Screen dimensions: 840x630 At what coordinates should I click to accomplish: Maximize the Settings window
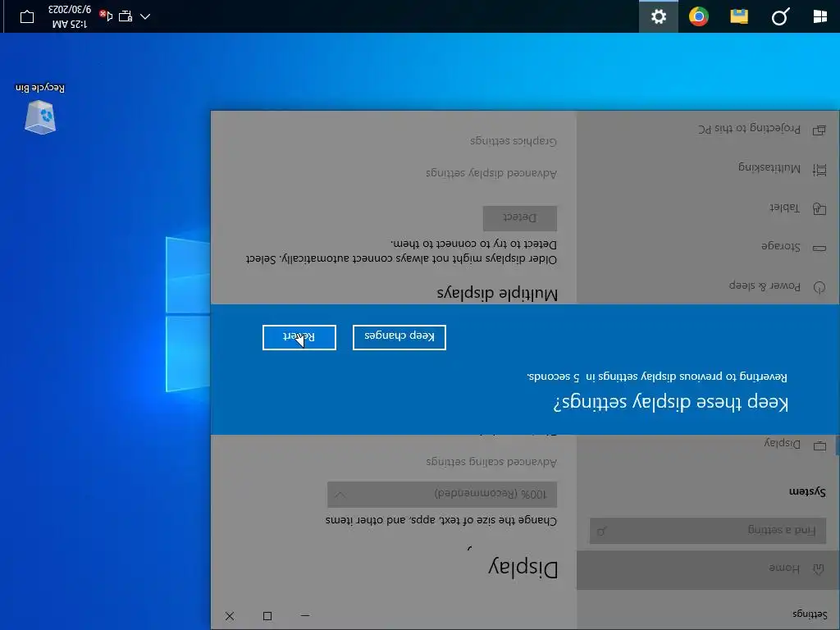click(267, 615)
